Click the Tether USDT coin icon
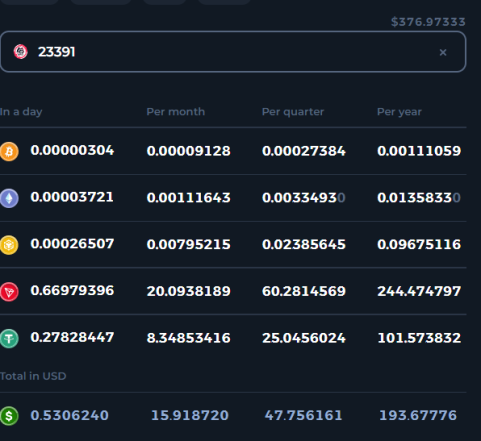481x441 pixels. point(9,338)
